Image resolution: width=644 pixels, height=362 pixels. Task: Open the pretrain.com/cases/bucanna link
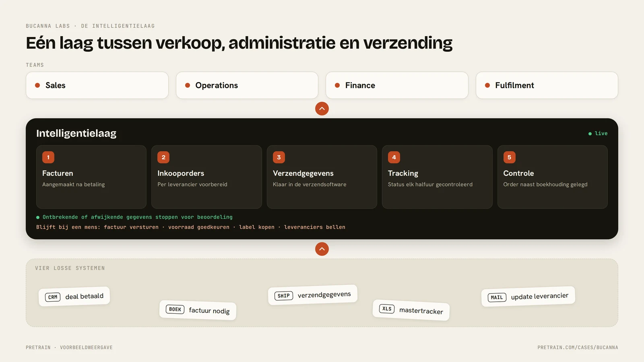pos(578,348)
